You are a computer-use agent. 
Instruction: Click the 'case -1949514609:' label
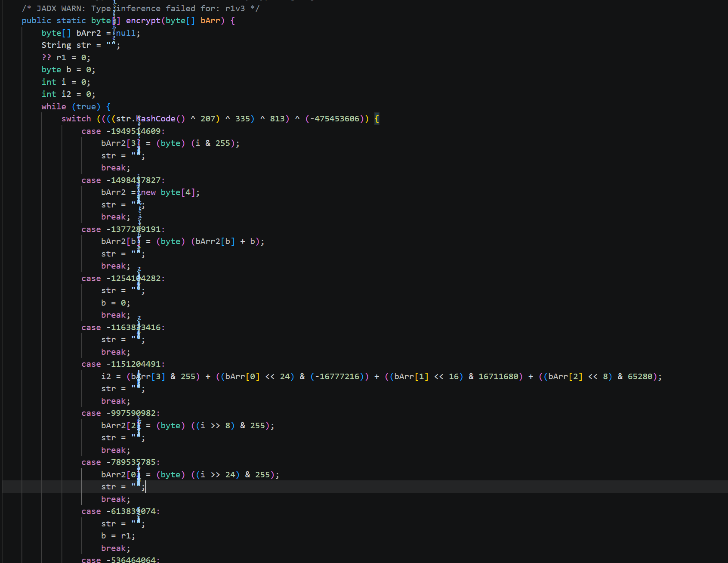pos(123,131)
